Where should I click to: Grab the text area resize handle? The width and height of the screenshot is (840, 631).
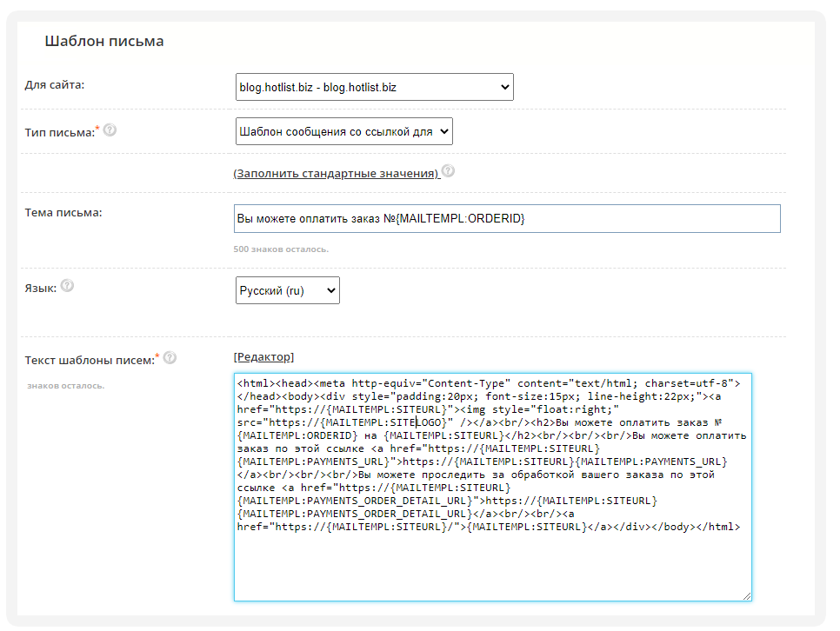coord(746,595)
